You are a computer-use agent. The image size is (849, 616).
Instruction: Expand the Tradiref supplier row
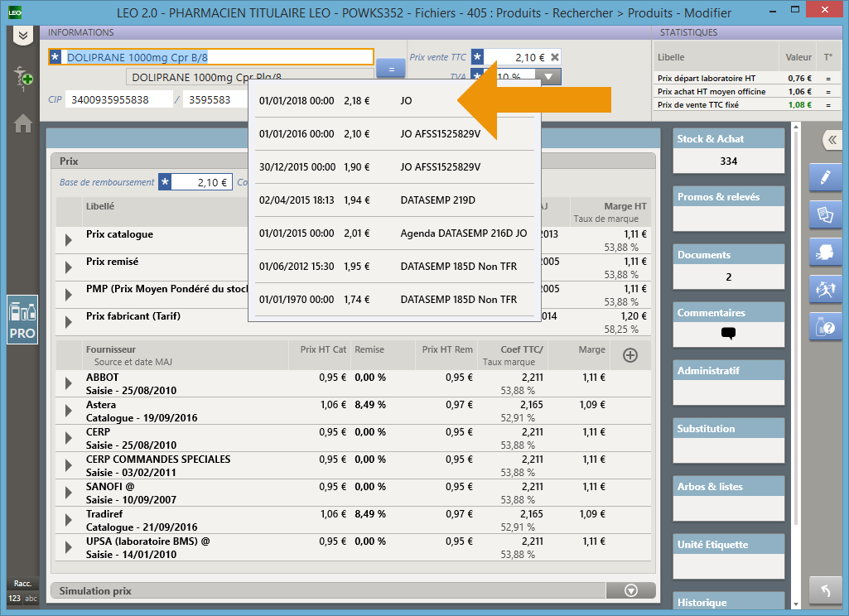tap(68, 520)
